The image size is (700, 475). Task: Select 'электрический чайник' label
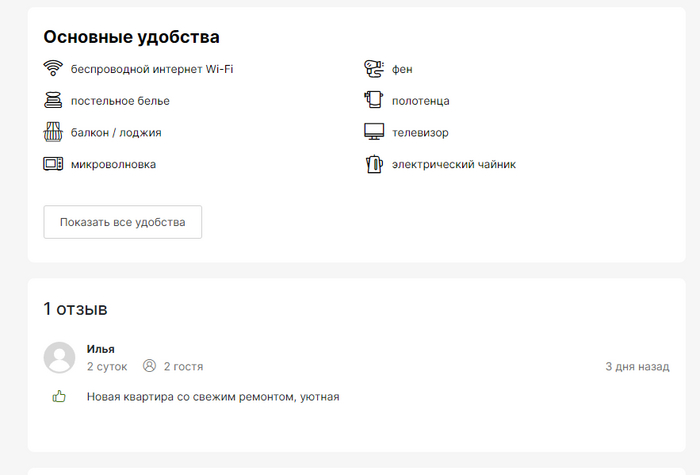point(454,164)
